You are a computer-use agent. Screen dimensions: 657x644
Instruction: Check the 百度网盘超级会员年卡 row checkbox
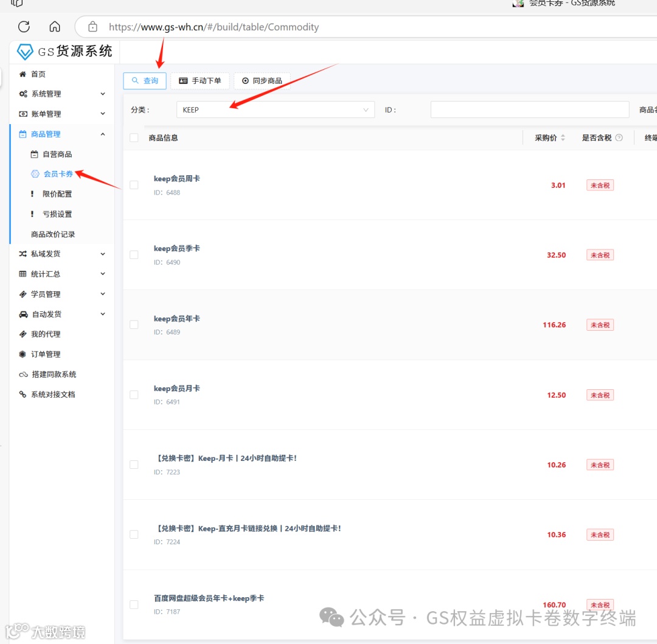coord(134,604)
